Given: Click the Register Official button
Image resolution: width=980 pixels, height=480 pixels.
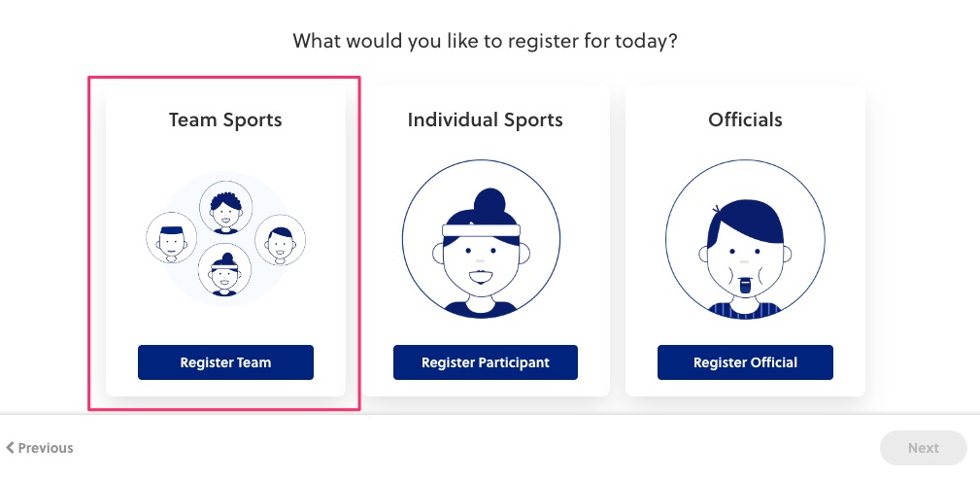Looking at the screenshot, I should tap(745, 362).
